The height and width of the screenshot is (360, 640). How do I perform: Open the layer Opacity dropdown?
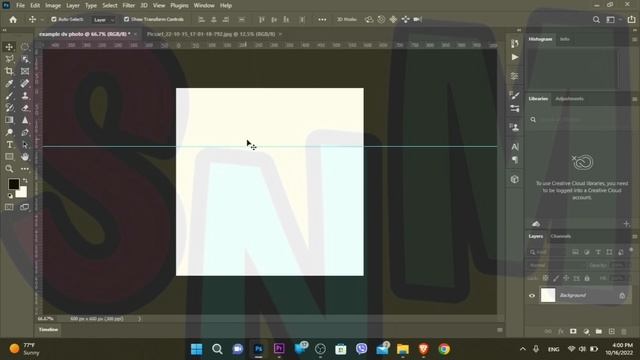click(618, 265)
